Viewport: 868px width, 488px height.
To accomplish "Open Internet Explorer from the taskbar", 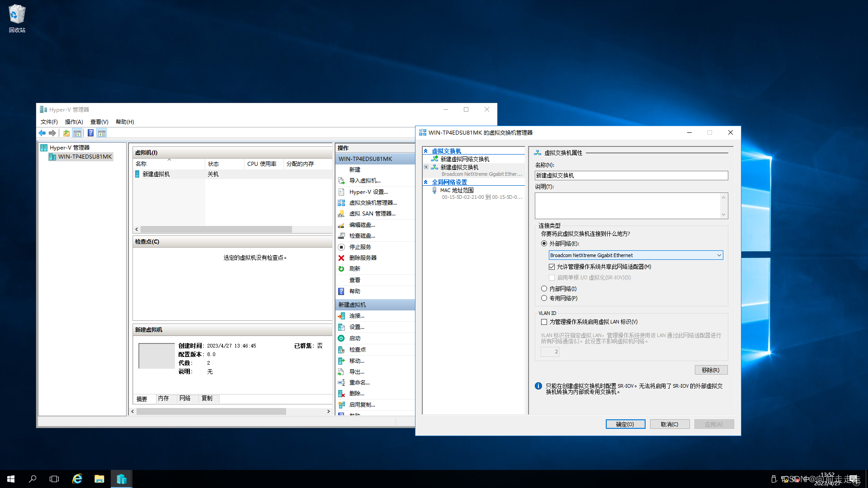I will coord(77,479).
